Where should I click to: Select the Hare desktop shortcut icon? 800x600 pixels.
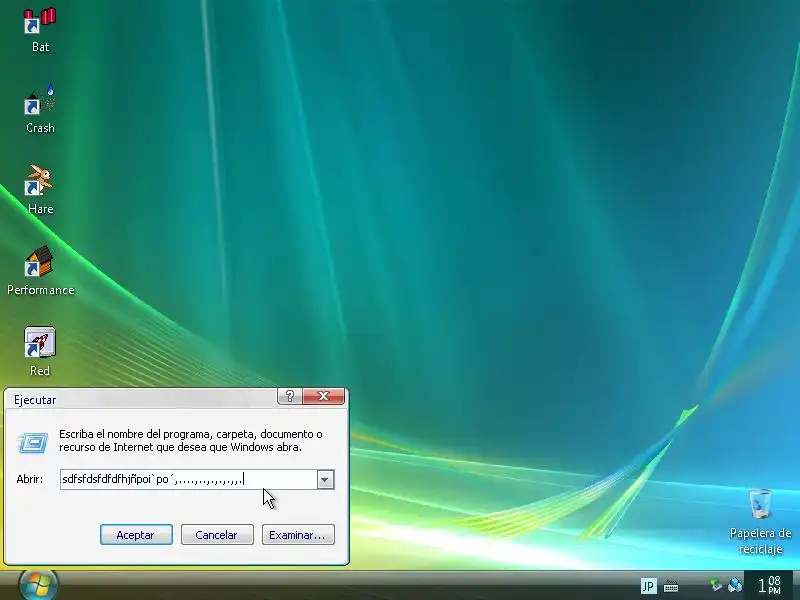(x=40, y=181)
